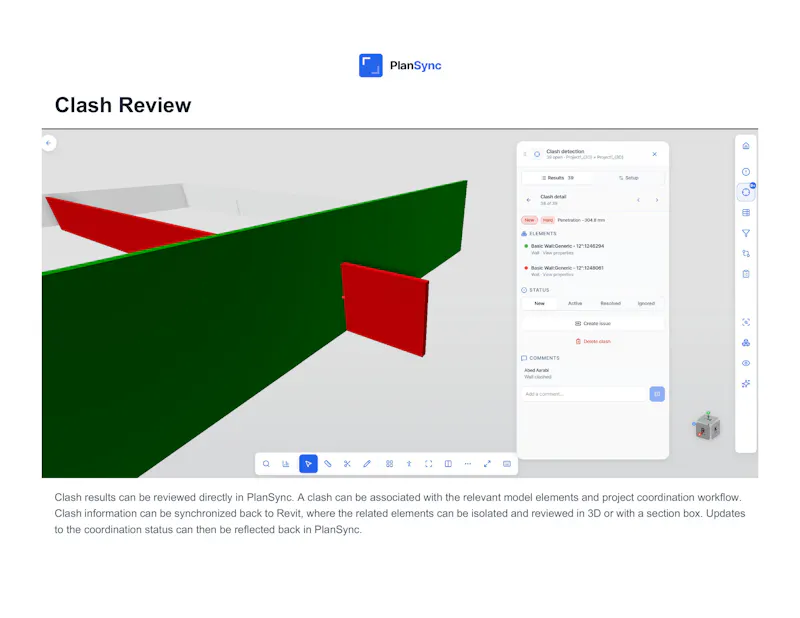Open the model layers cubes icon

tap(746, 343)
